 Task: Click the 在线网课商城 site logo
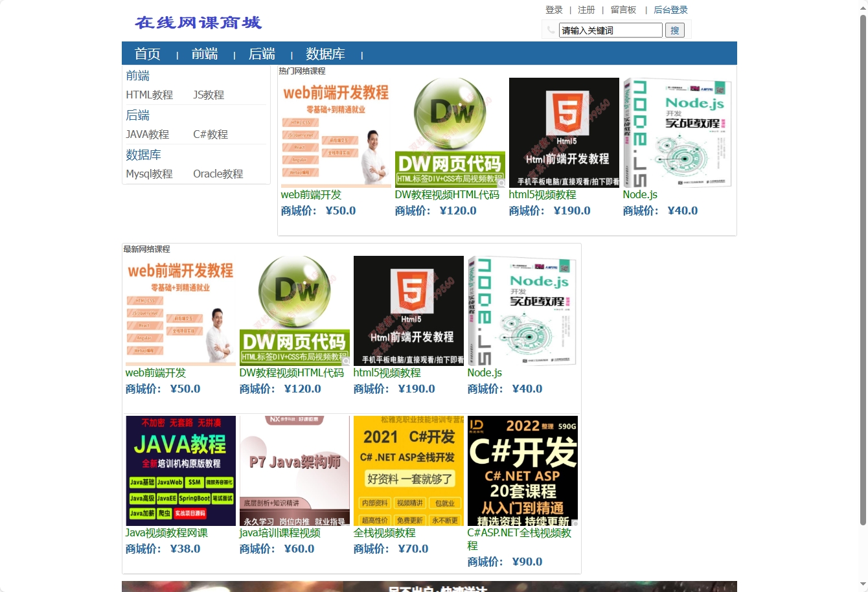click(x=198, y=23)
